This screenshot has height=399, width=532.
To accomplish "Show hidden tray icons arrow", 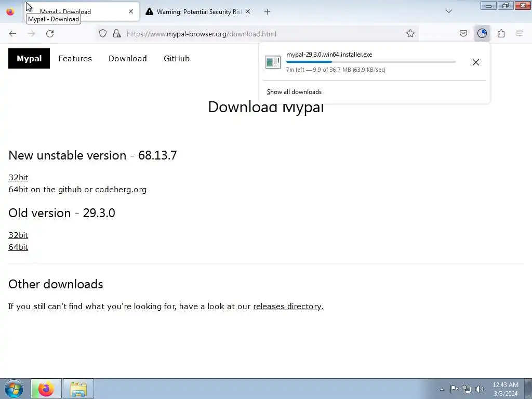I will tap(442, 389).
